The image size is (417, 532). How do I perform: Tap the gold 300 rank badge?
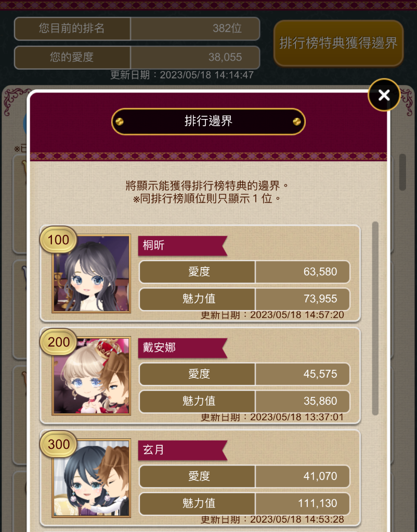58,444
